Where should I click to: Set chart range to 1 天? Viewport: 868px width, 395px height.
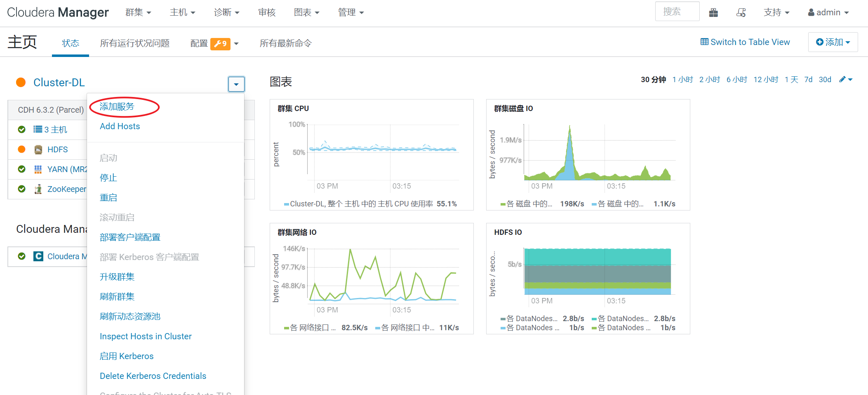pos(791,79)
